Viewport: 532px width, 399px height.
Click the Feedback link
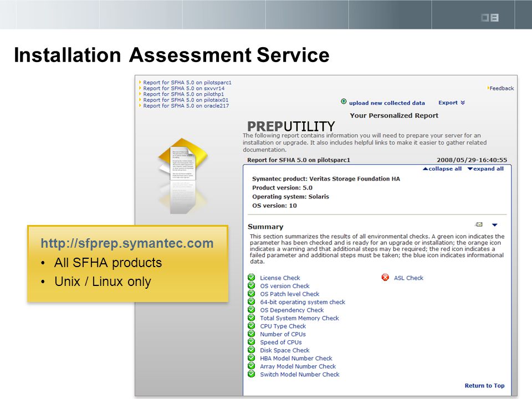(501, 88)
